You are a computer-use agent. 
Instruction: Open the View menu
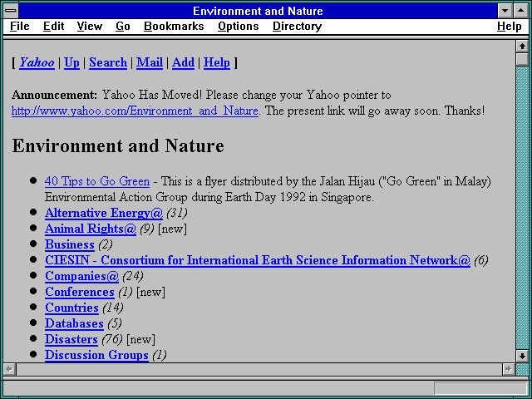(89, 26)
